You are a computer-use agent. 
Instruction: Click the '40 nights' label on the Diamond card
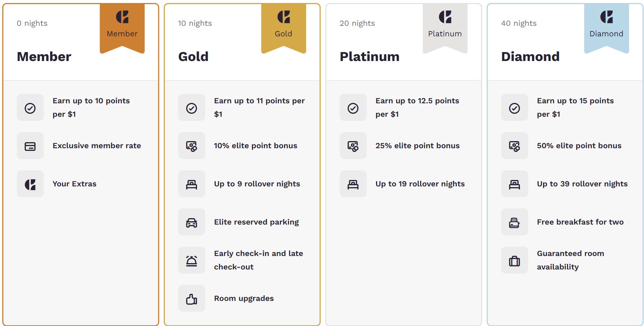click(518, 23)
